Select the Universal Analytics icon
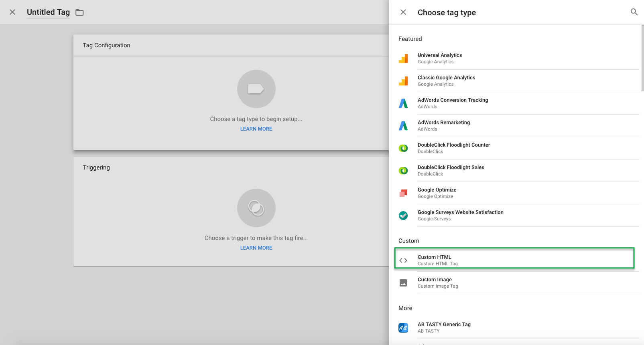 pyautogui.click(x=403, y=59)
